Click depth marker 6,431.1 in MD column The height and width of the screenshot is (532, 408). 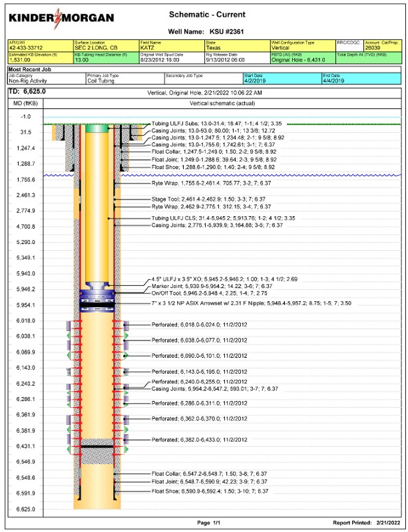pos(26,446)
